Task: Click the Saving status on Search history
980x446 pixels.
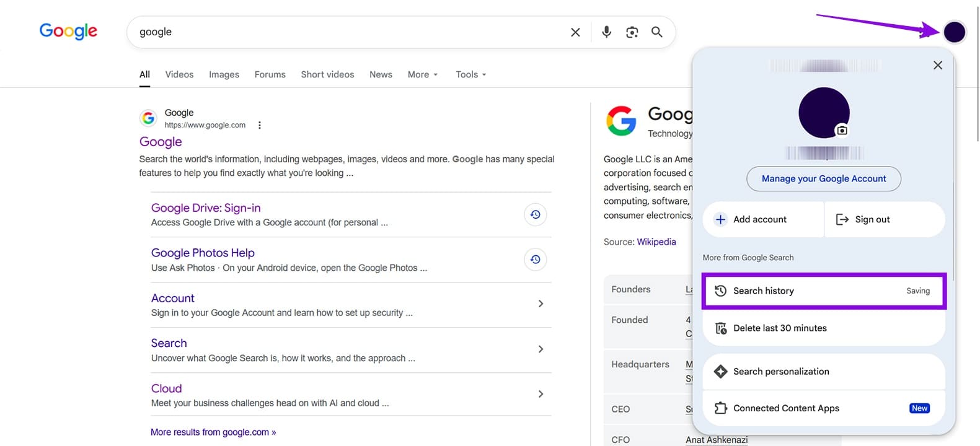Action: tap(918, 291)
